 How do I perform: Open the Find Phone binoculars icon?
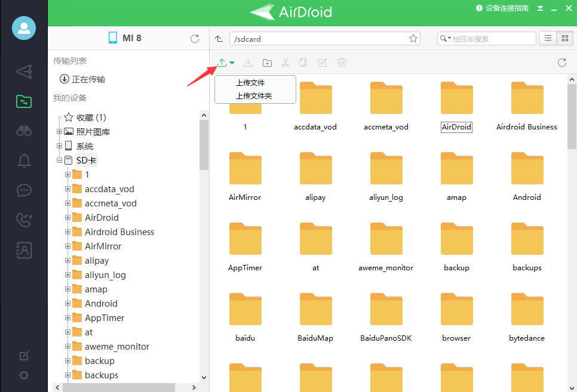(24, 131)
